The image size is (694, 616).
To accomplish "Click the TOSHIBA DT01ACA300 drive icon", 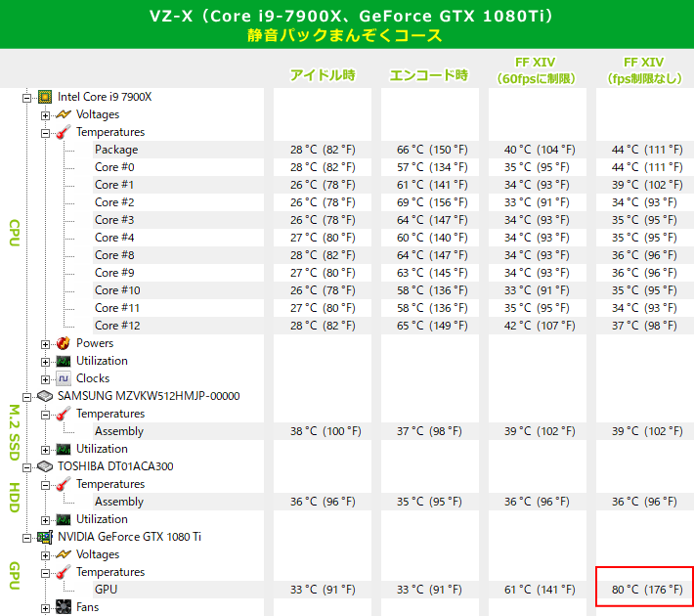I will (x=45, y=466).
